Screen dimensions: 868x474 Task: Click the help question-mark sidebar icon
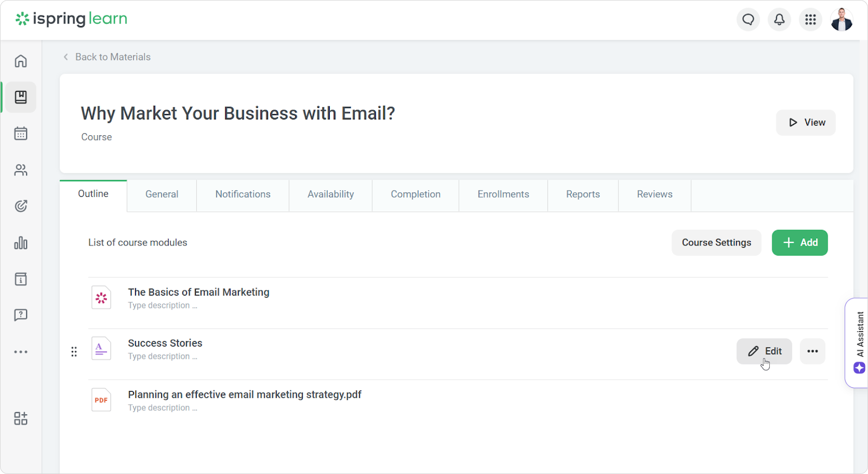point(21,315)
